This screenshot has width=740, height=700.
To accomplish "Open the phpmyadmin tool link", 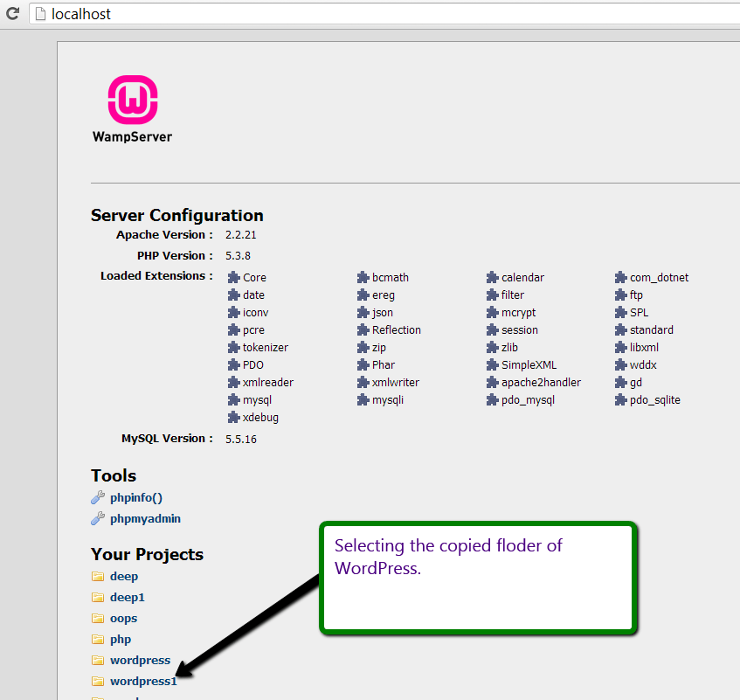I will [x=145, y=518].
